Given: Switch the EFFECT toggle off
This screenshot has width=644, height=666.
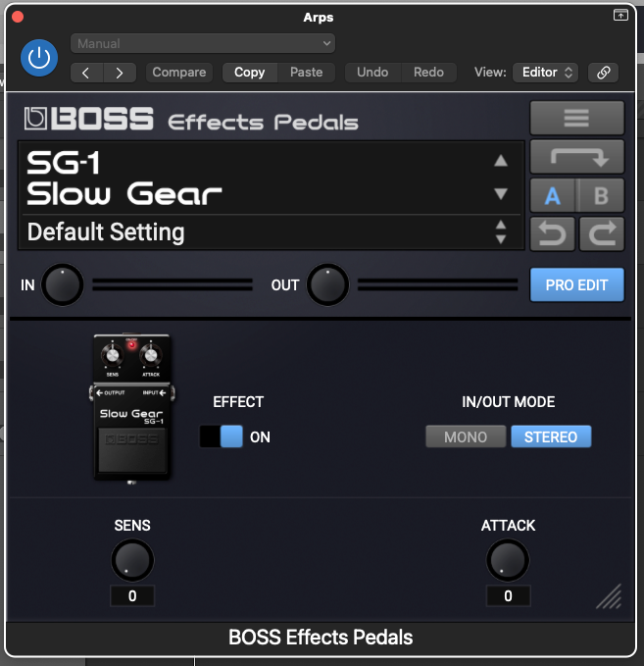Looking at the screenshot, I should click(x=222, y=436).
